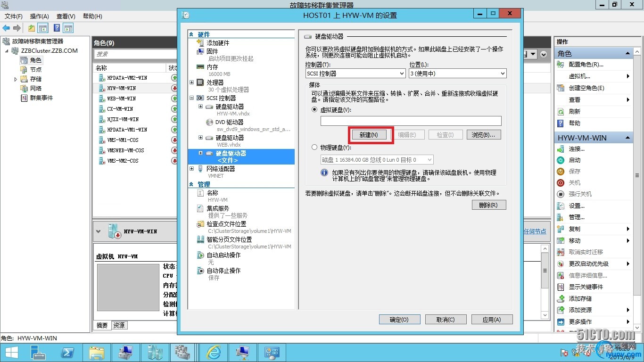Click the virtual hard disk path field
The height and width of the screenshot is (362, 644).
coord(411,121)
